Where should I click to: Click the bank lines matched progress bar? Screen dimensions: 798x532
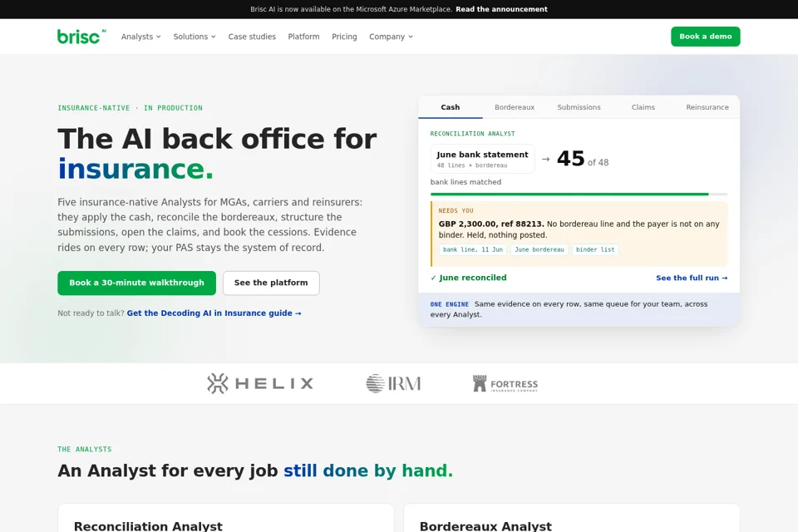click(579, 194)
